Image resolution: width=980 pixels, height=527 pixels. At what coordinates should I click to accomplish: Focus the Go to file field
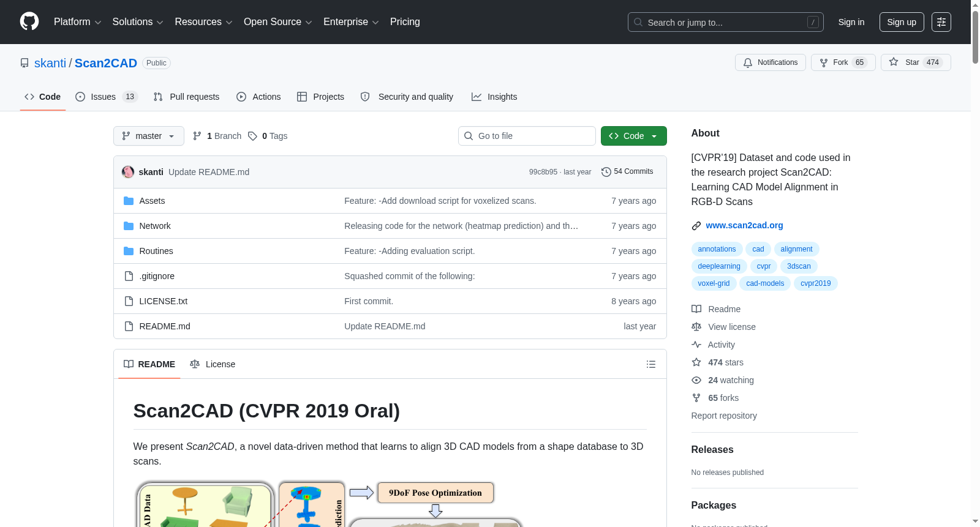coord(527,136)
